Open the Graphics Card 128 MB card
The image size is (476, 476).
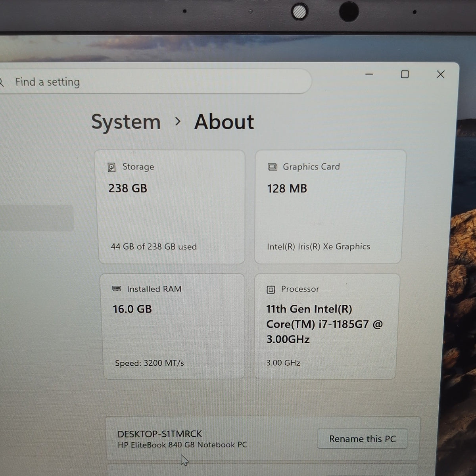point(330,207)
